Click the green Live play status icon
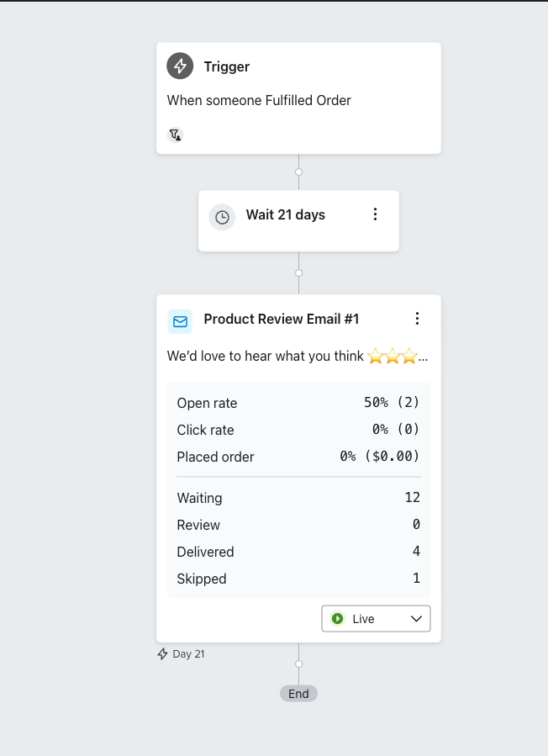This screenshot has height=756, width=548. click(338, 619)
